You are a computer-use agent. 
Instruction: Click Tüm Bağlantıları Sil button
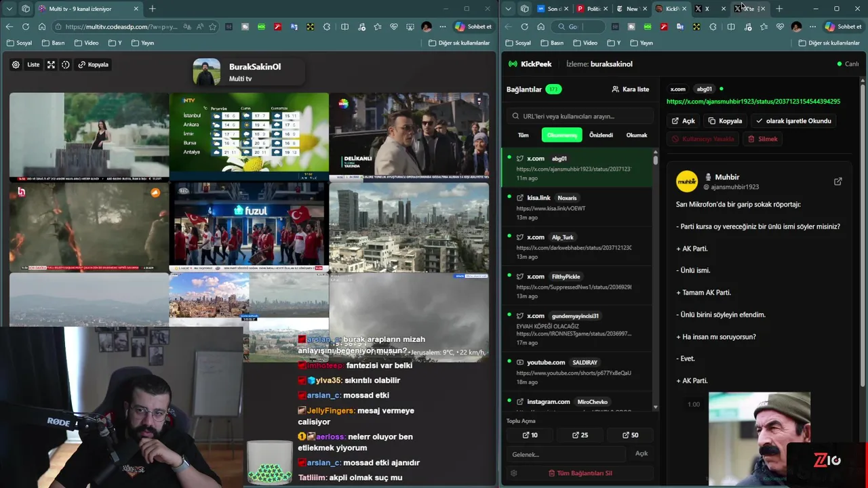(580, 473)
